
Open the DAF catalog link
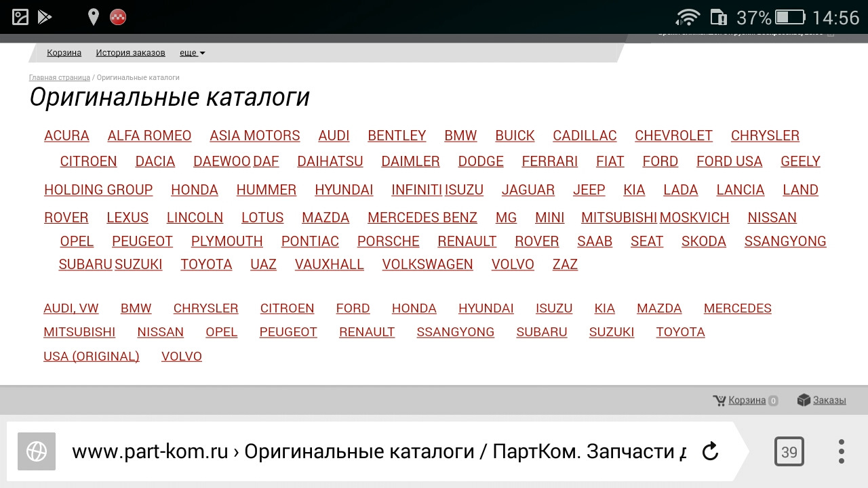(x=266, y=161)
